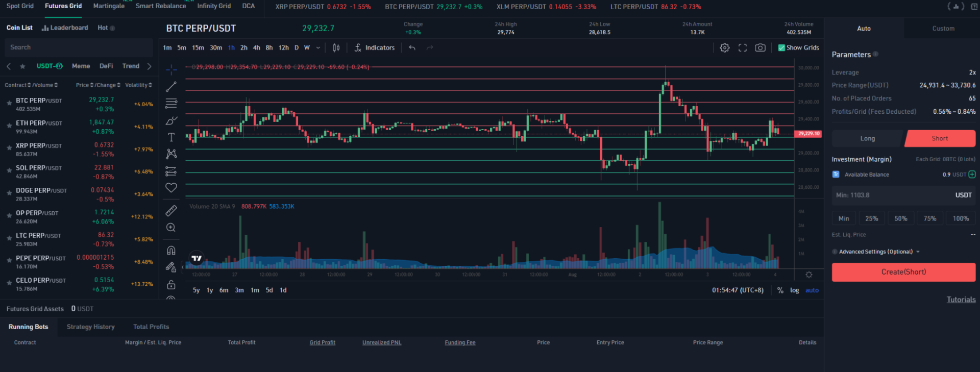Image resolution: width=980 pixels, height=372 pixels.
Task: Toggle stay in drawing mode icon
Action: click(x=171, y=267)
